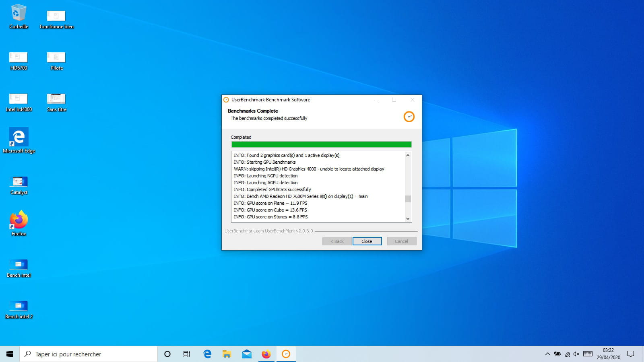Select the 'Bench intel' desktop file
This screenshot has width=644, height=362.
(19, 268)
